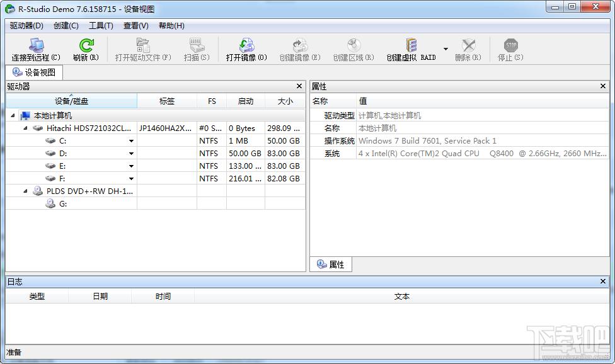
Task: Open the 工具(T) menu
Action: [101, 26]
